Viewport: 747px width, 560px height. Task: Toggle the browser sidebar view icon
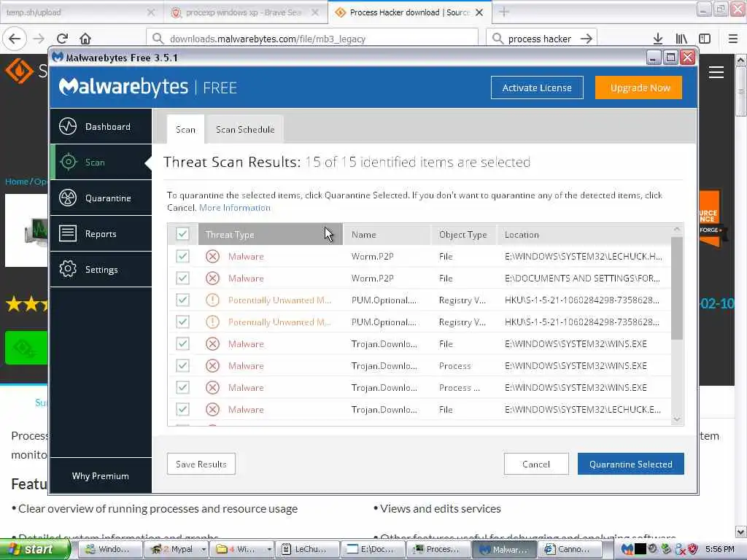[705, 39]
